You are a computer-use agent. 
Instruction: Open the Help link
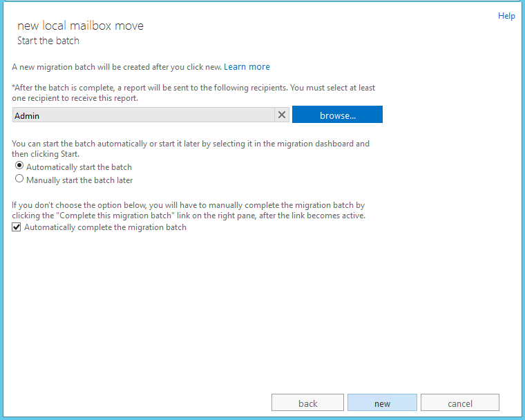tap(506, 16)
